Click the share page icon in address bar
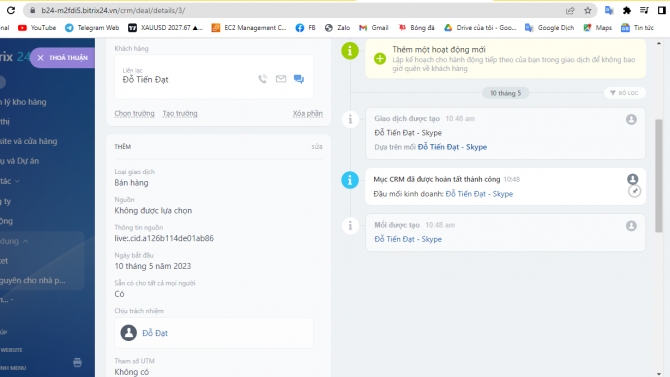Image resolution: width=670 pixels, height=377 pixels. coord(570,11)
